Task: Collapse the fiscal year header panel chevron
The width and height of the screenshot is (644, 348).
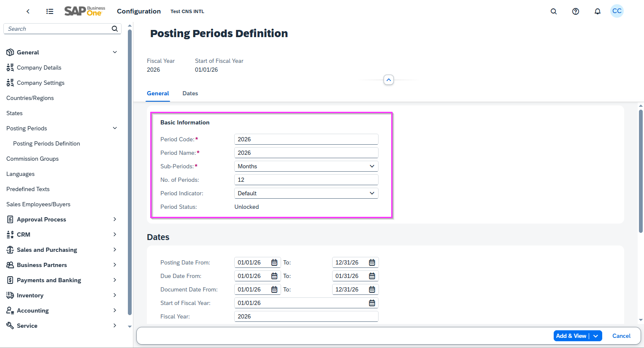Action: coord(388,79)
